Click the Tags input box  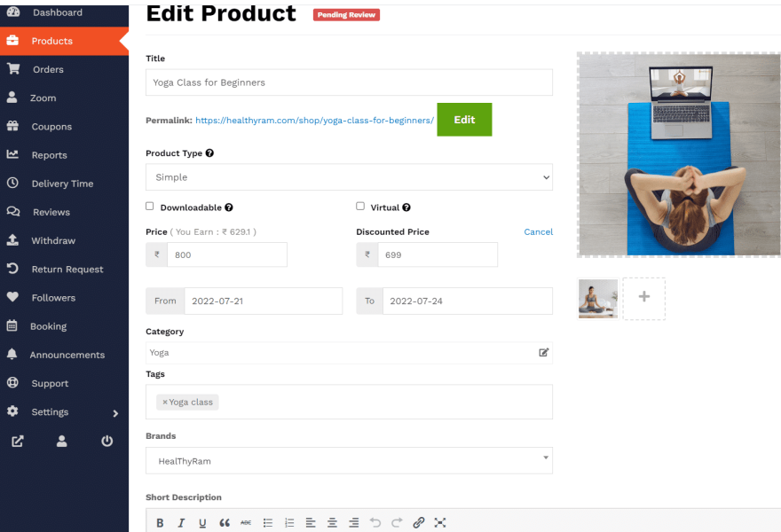pos(349,402)
